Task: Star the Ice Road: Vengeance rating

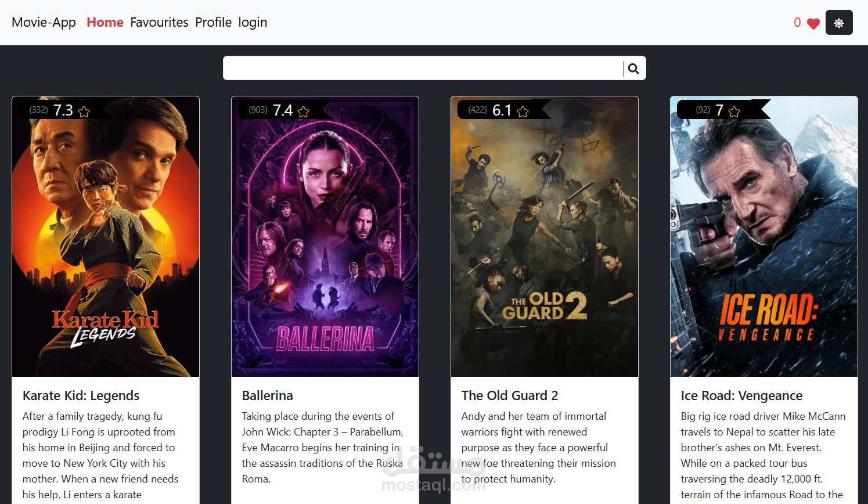Action: [x=734, y=111]
